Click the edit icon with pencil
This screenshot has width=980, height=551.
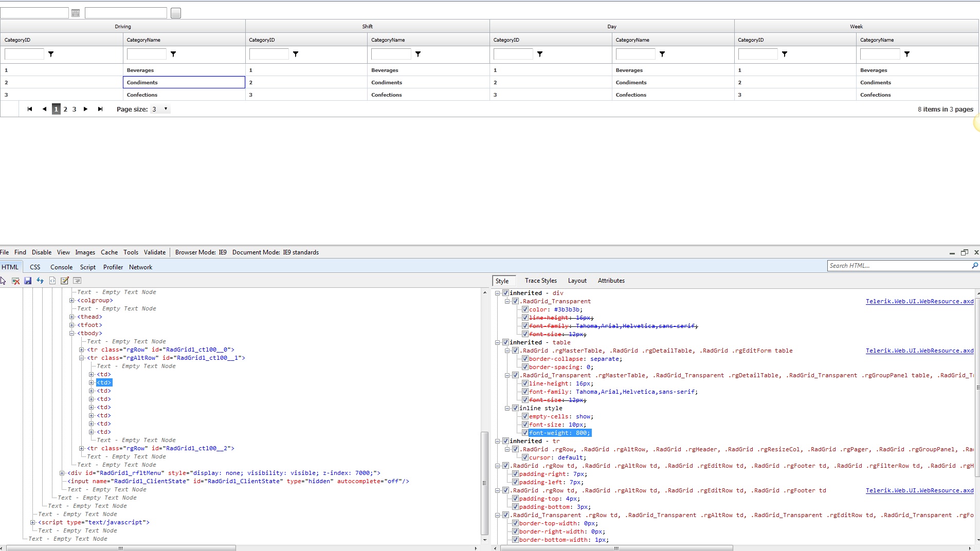[65, 281]
